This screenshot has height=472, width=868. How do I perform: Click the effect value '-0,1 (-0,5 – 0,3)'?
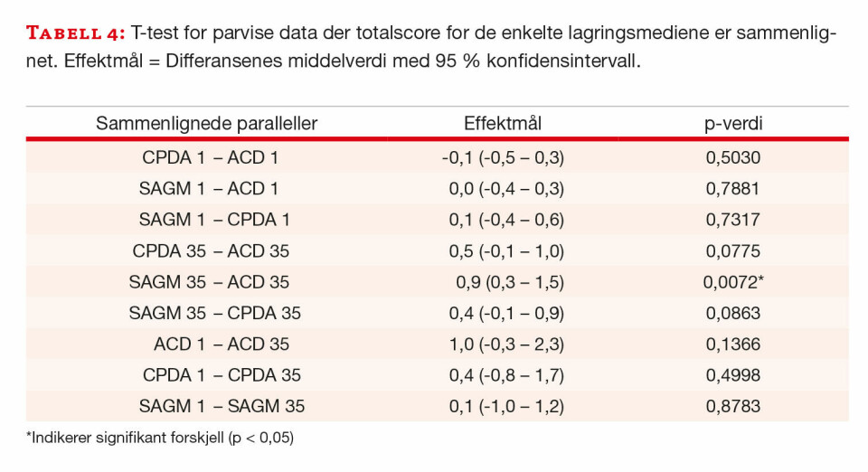point(503,157)
